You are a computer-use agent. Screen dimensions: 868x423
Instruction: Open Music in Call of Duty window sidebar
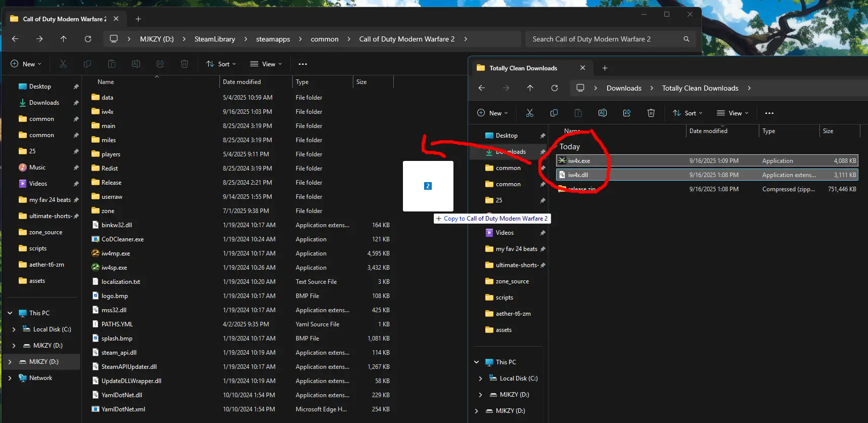click(x=37, y=167)
